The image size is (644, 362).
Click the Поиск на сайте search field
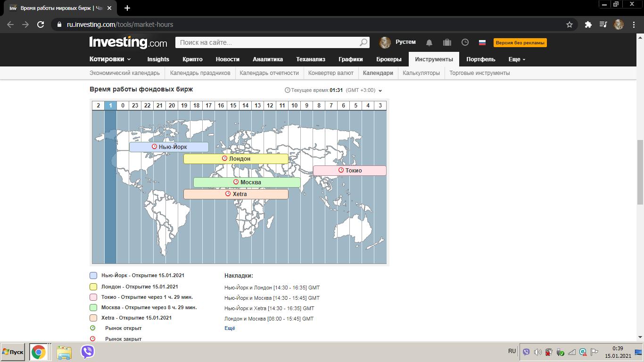point(267,42)
